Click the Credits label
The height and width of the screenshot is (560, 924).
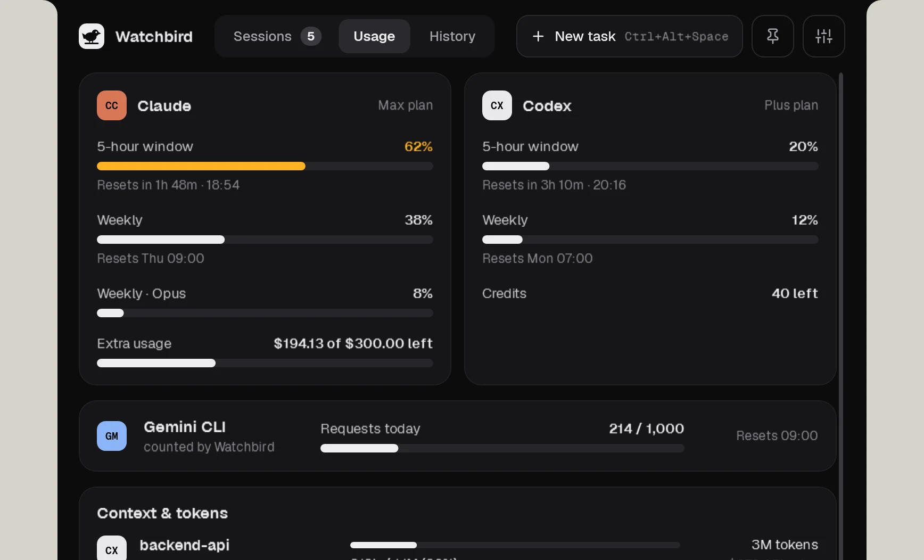[504, 293]
